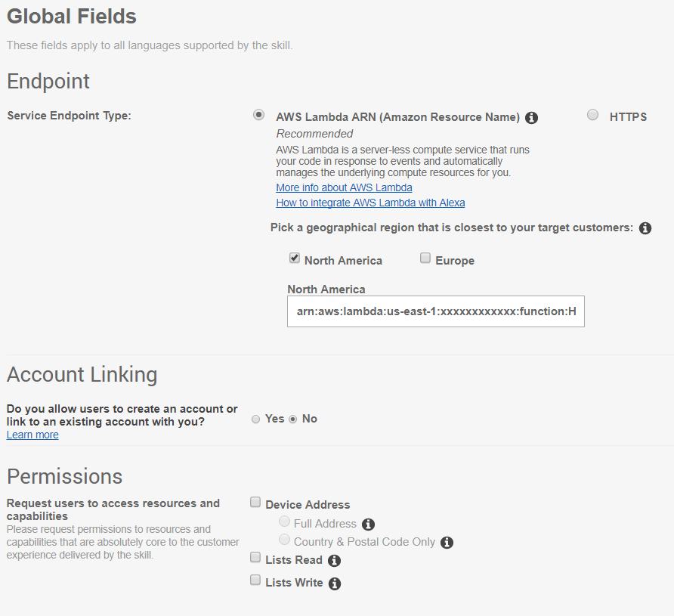
Task: Select AWS Lambda ARN endpoint type
Action: click(259, 115)
